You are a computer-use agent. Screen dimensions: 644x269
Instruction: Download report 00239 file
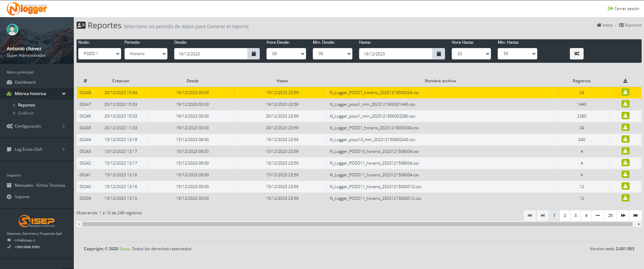(x=625, y=198)
